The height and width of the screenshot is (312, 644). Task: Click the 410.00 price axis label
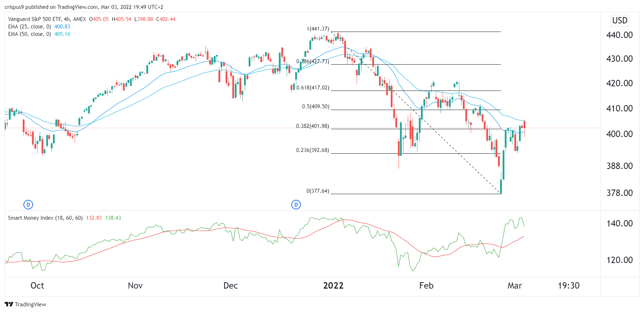coord(619,108)
